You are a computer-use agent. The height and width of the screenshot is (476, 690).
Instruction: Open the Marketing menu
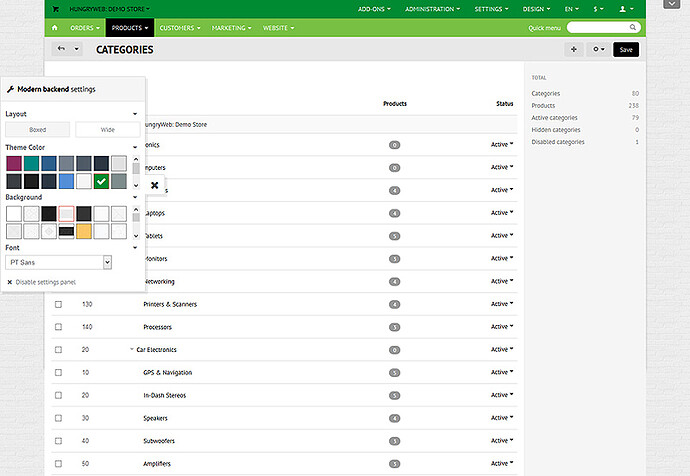pyautogui.click(x=231, y=28)
